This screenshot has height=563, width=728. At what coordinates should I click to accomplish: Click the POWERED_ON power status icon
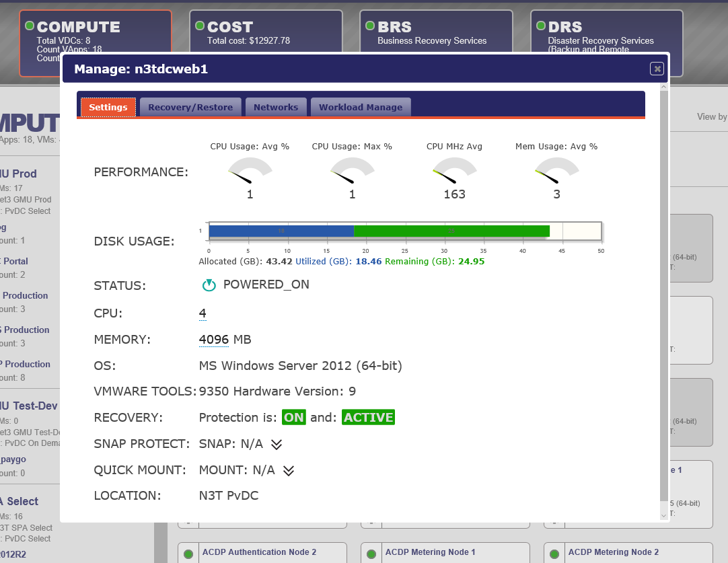[209, 285]
